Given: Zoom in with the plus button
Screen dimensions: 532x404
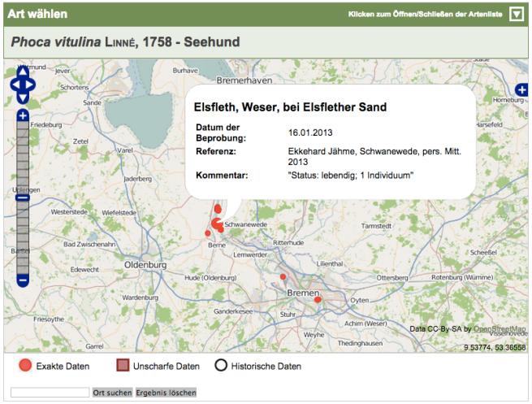Looking at the screenshot, I should click(23, 115).
